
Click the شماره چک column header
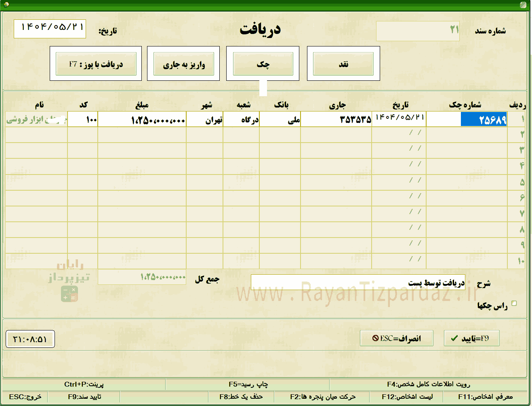(x=465, y=105)
